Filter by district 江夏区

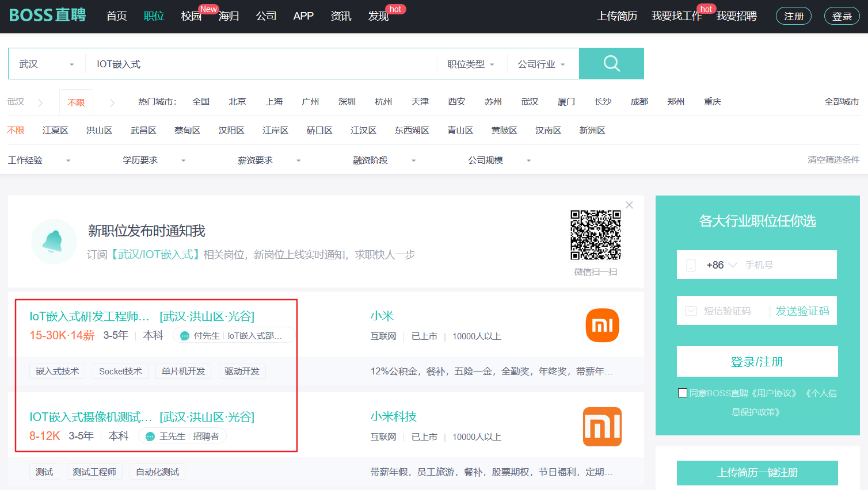tap(55, 131)
